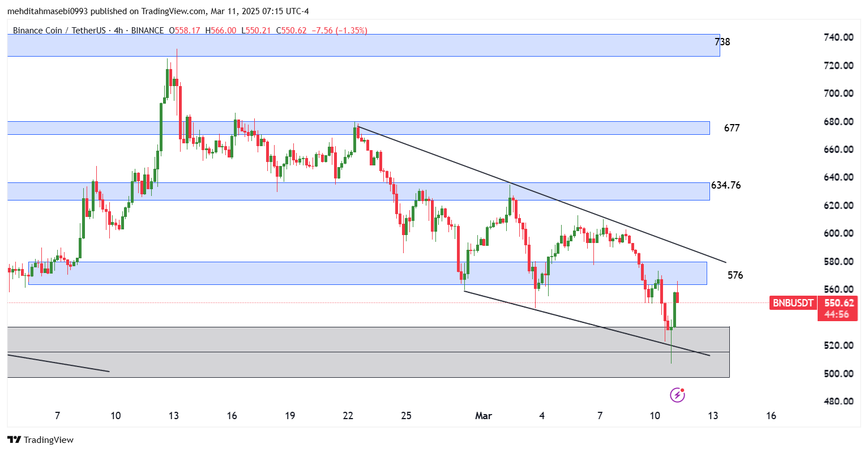Click the 660.00 price axis label

point(839,150)
